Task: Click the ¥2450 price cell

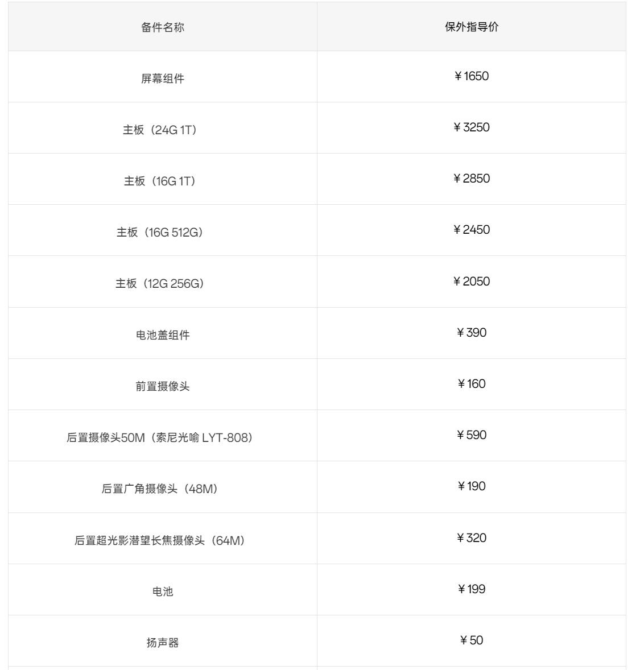Action: (x=471, y=230)
